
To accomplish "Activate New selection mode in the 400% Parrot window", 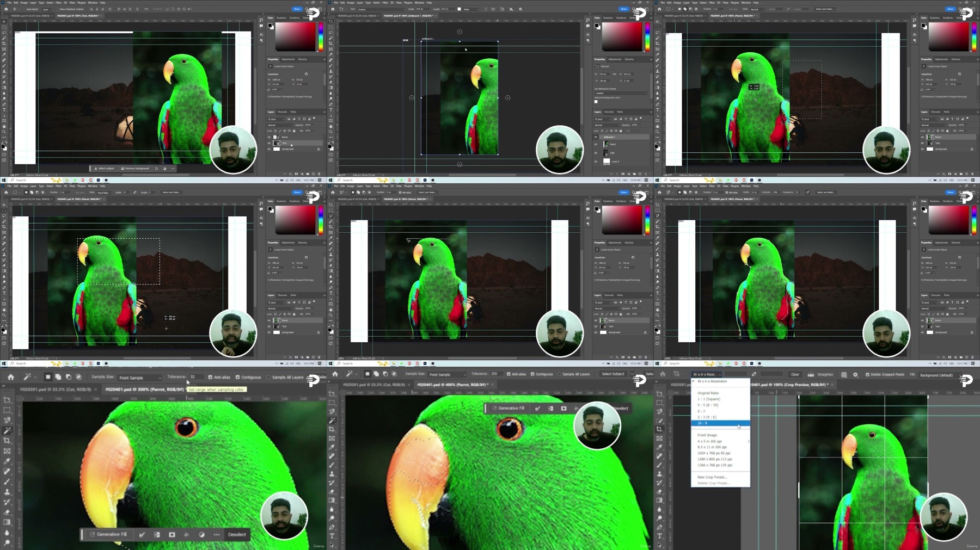I will coord(367,374).
